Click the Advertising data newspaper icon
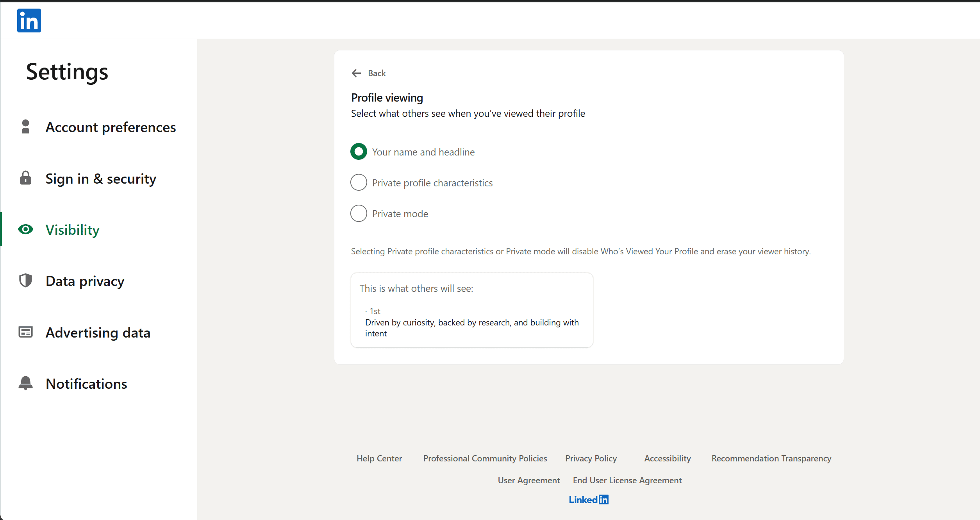The width and height of the screenshot is (980, 520). [25, 332]
